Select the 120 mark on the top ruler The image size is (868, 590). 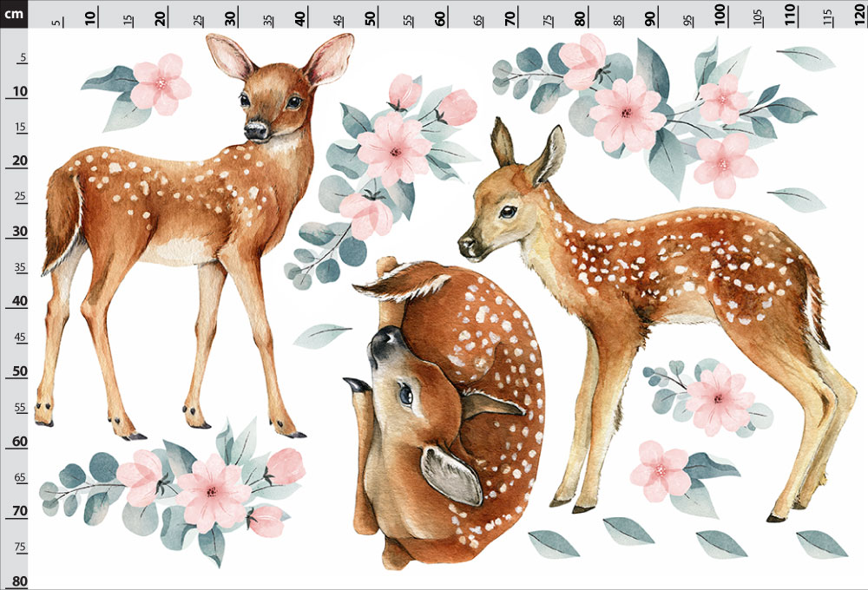point(859,15)
